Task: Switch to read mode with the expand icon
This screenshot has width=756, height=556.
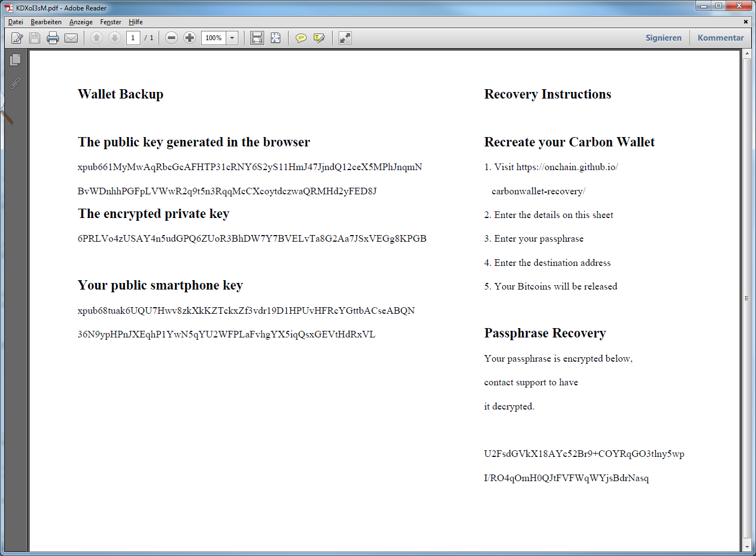Action: click(345, 38)
